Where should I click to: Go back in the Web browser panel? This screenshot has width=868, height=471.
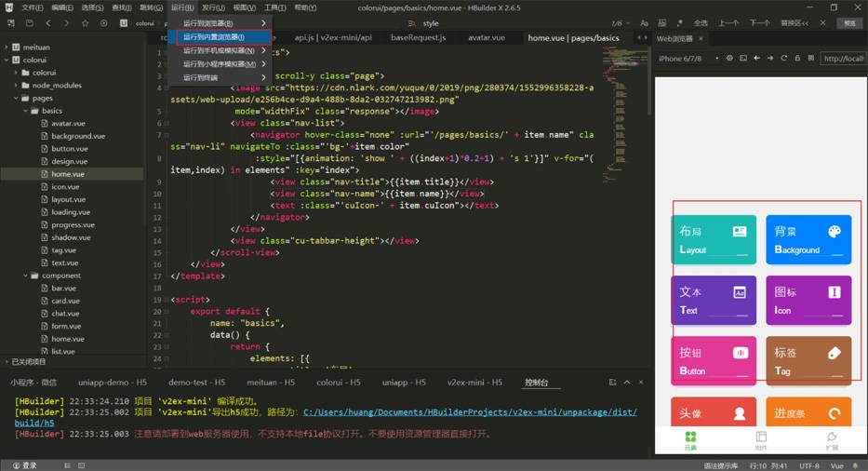(756, 59)
